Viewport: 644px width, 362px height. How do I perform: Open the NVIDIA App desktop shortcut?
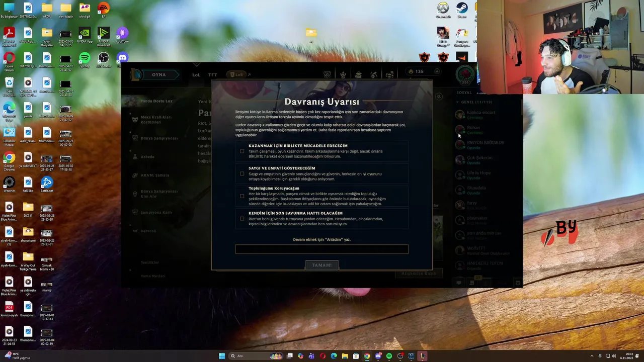(85, 35)
